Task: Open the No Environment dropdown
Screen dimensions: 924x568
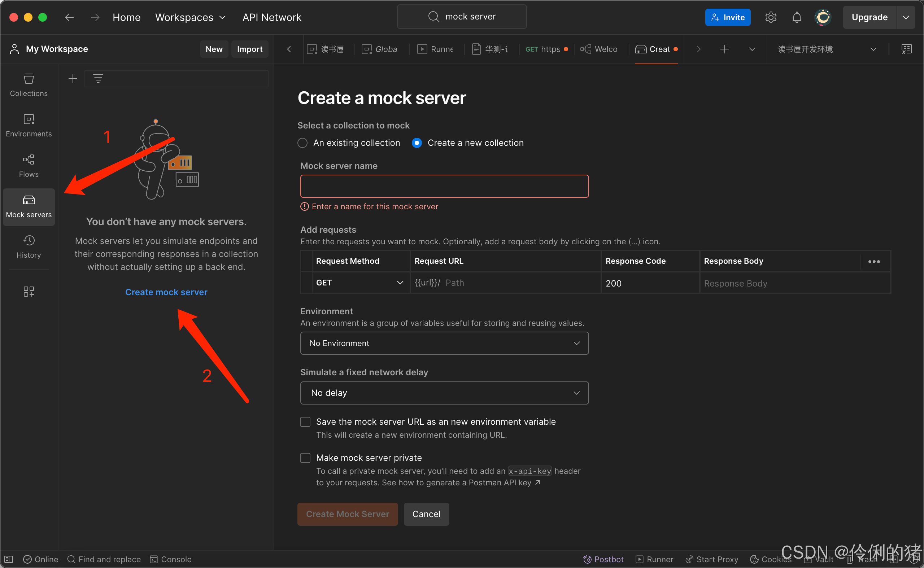Action: 444,343
